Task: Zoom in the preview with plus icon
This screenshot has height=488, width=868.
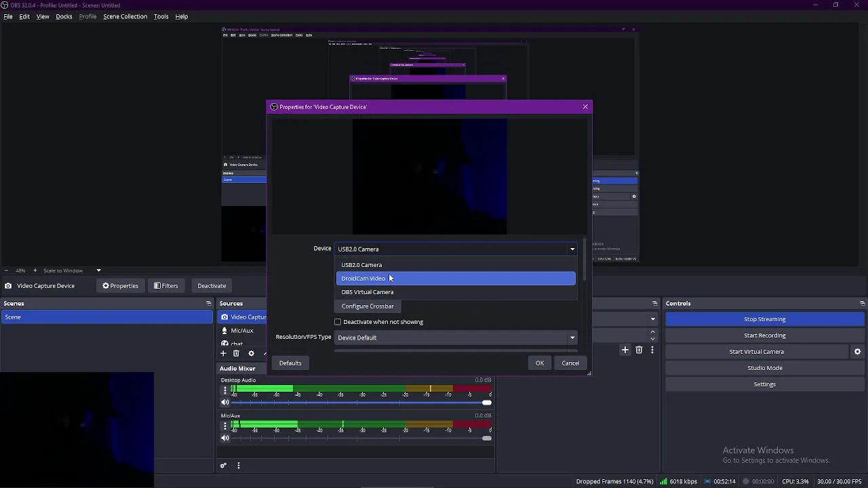Action: [x=35, y=270]
